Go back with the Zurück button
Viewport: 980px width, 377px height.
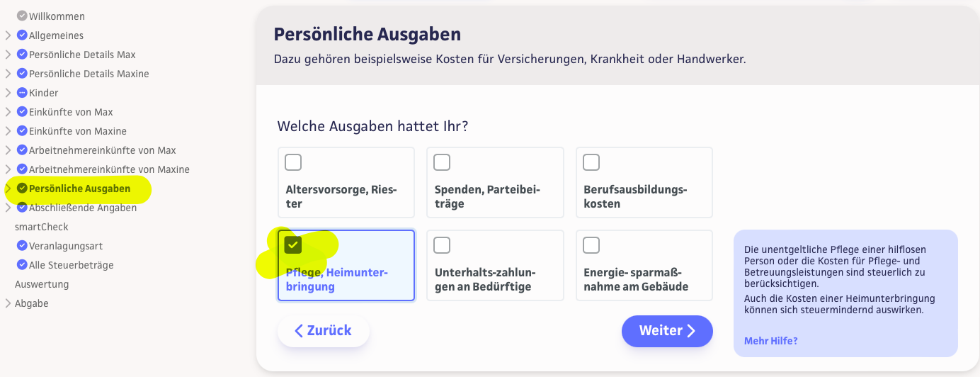[x=324, y=331]
